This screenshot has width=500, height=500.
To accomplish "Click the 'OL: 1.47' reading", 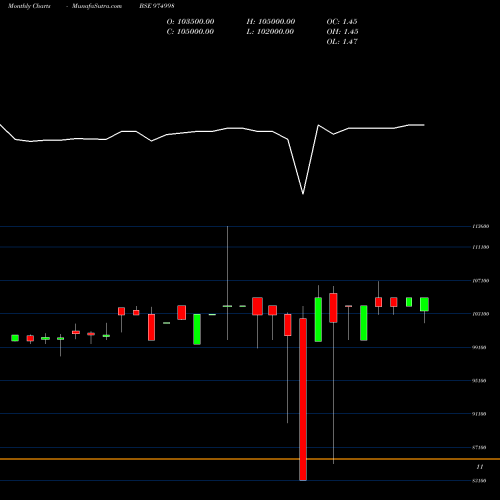I will point(342,42).
